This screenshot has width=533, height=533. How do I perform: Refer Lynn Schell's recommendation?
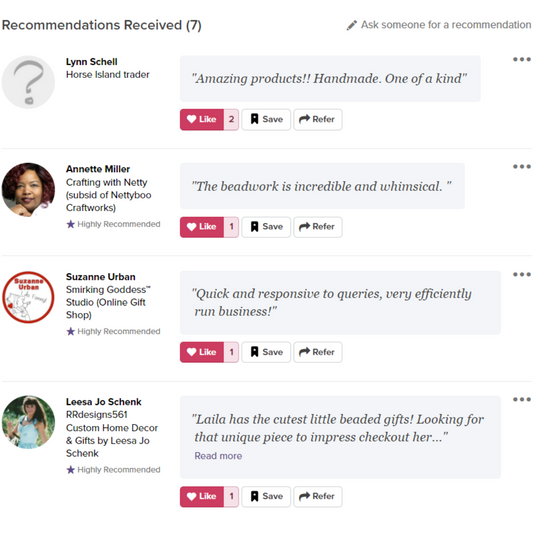coord(318,119)
